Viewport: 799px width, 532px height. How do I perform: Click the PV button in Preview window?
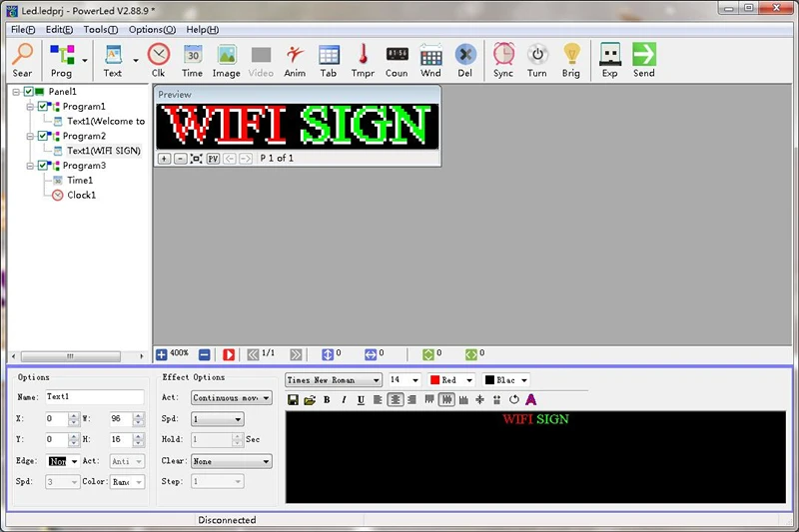click(x=213, y=159)
